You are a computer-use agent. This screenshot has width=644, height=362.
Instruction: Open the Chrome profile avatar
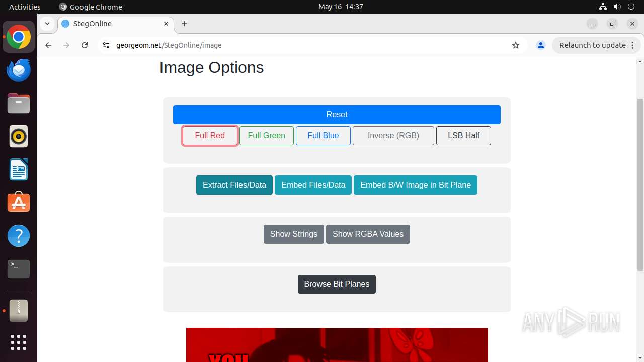541,45
